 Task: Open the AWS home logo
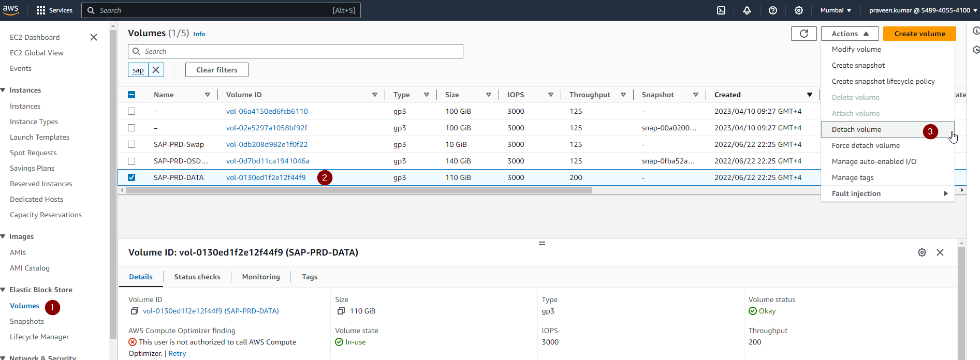[10, 10]
